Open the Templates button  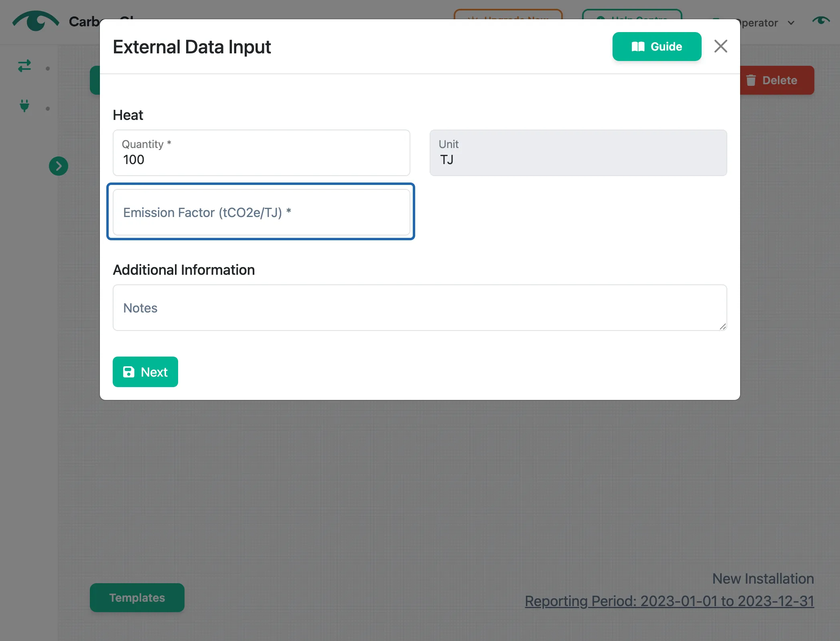pyautogui.click(x=137, y=597)
